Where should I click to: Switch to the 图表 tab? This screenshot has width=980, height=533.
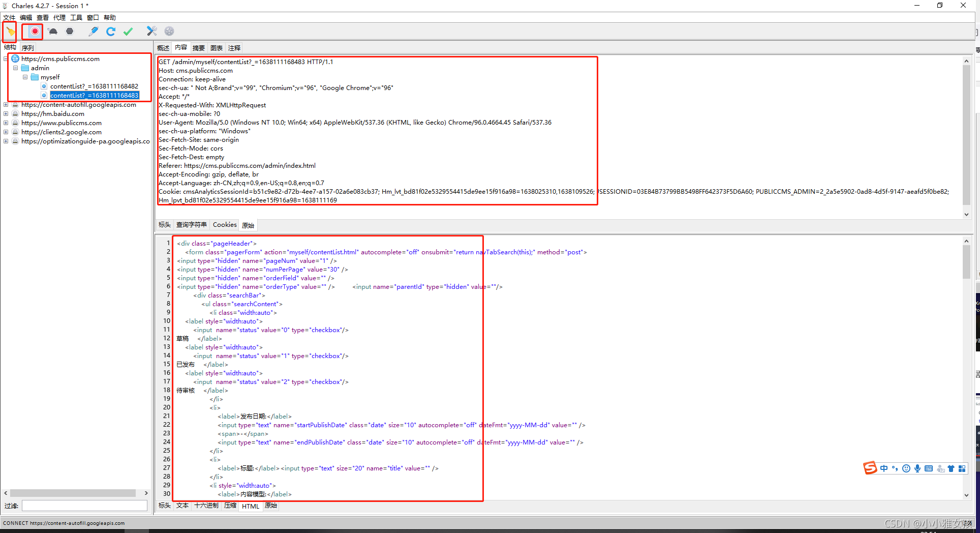pyautogui.click(x=217, y=48)
